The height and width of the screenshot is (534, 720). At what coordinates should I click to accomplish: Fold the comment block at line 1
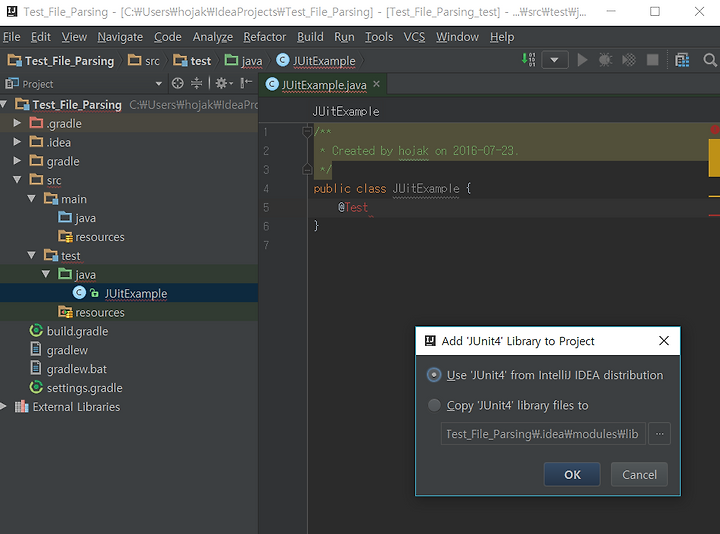[x=307, y=132]
